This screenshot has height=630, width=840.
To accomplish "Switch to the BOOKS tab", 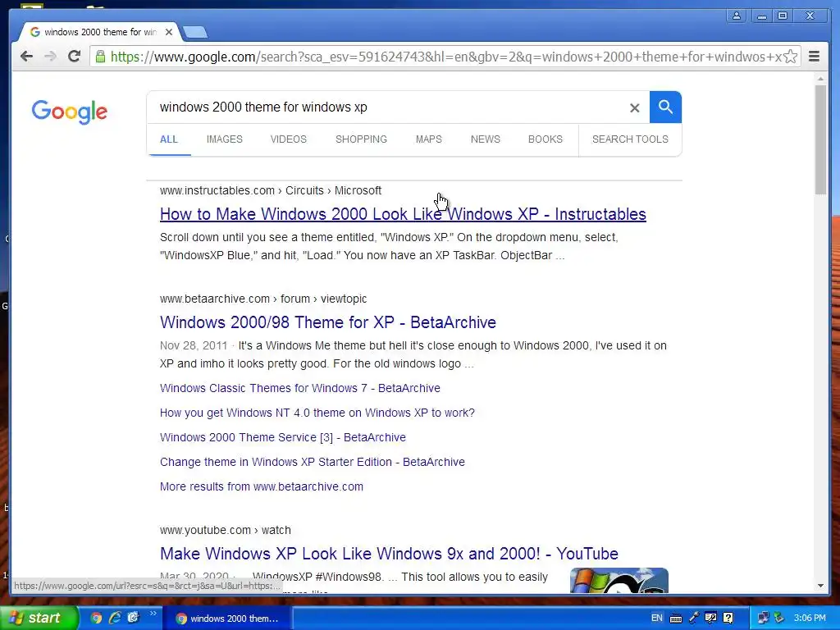I will point(546,139).
